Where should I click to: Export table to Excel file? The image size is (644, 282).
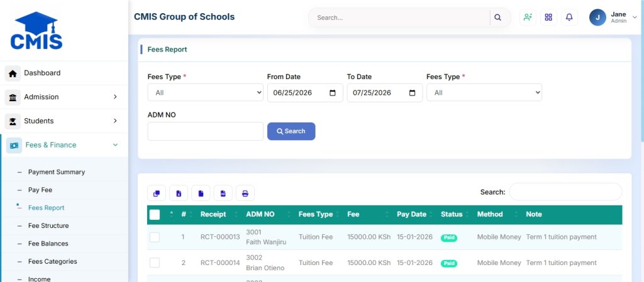[x=179, y=193]
